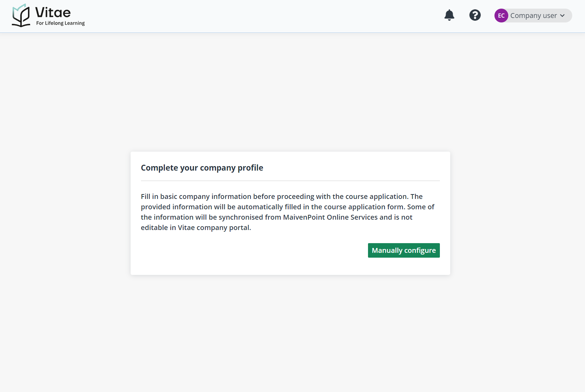585x392 pixels.
Task: Click the Vitae logo
Action: [x=48, y=15]
